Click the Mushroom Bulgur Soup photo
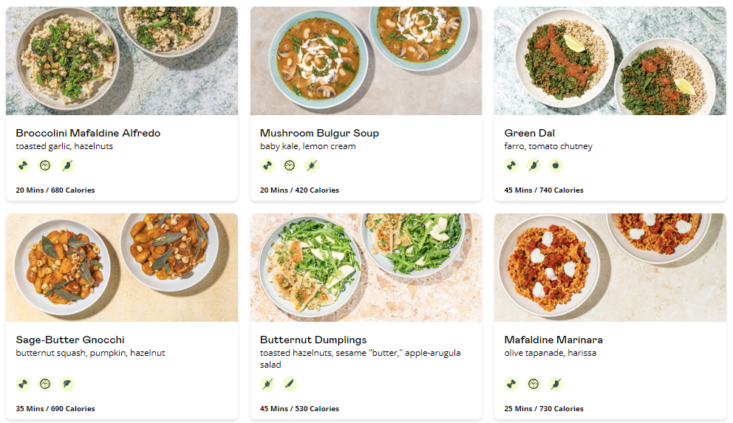This screenshot has height=423, width=733. point(366,60)
